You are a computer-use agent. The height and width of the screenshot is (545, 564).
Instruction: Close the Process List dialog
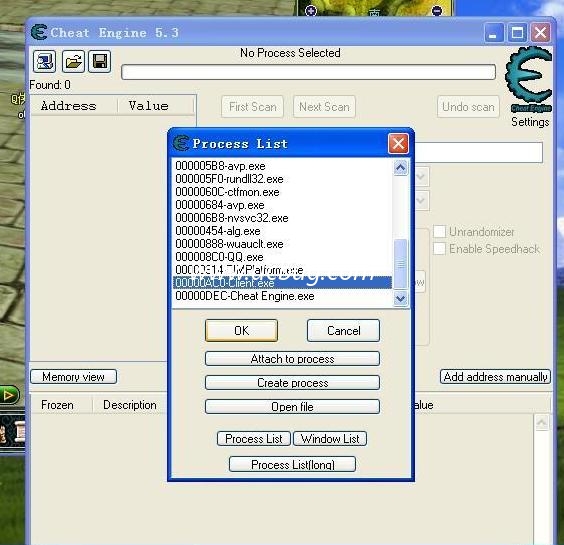[x=398, y=144]
